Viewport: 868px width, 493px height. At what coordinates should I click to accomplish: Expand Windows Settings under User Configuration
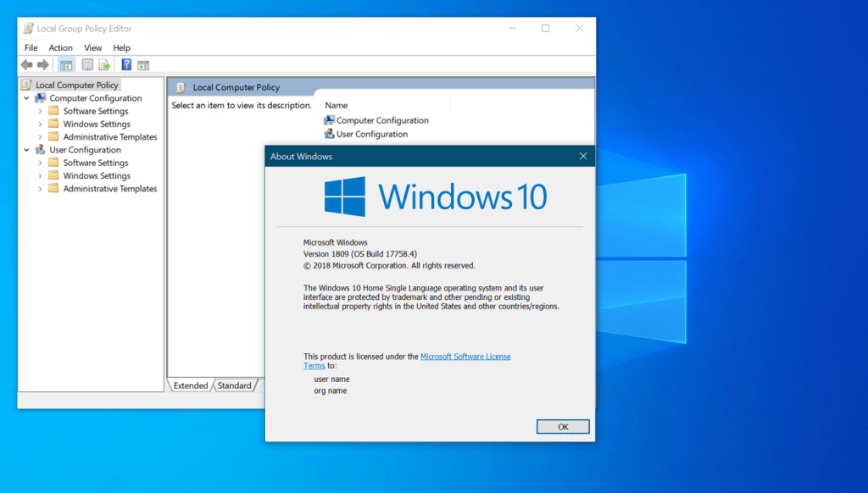tap(40, 176)
